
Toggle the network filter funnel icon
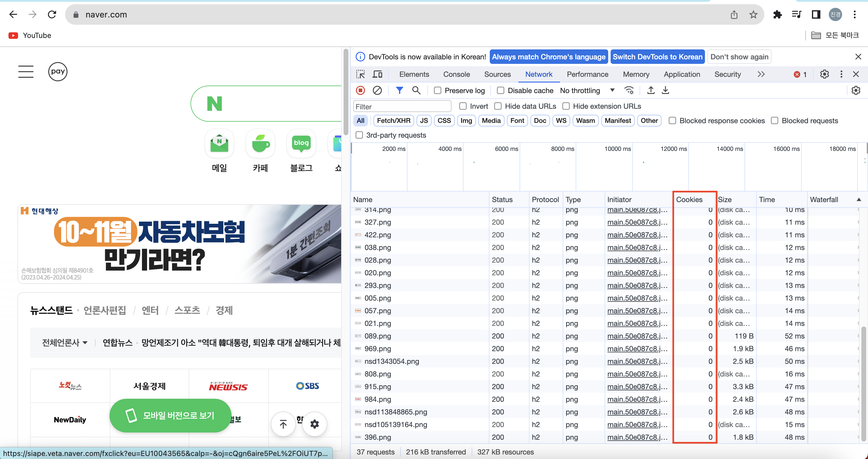(x=399, y=90)
